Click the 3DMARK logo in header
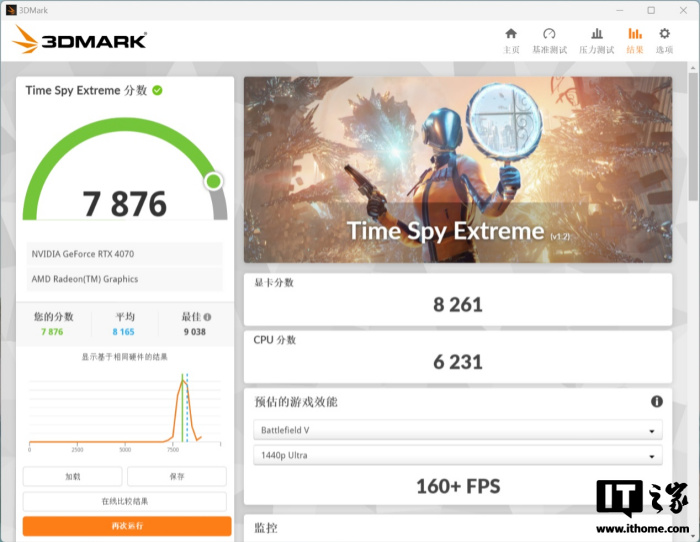Image resolution: width=700 pixels, height=542 pixels. tap(80, 40)
